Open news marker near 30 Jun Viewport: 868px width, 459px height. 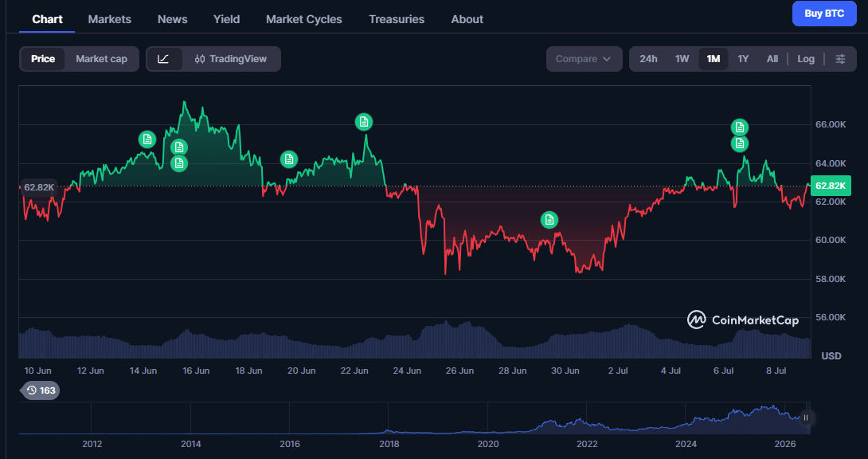(549, 220)
